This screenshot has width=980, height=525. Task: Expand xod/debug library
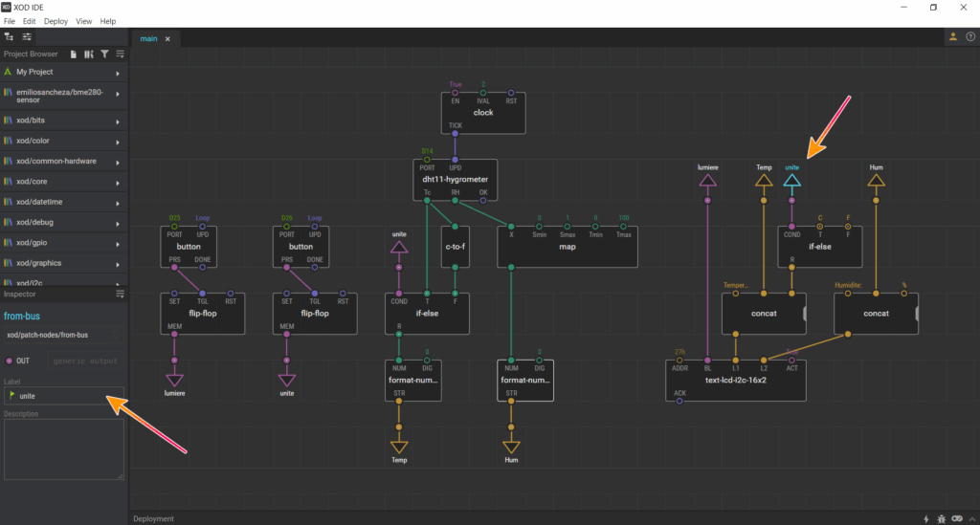(x=117, y=224)
